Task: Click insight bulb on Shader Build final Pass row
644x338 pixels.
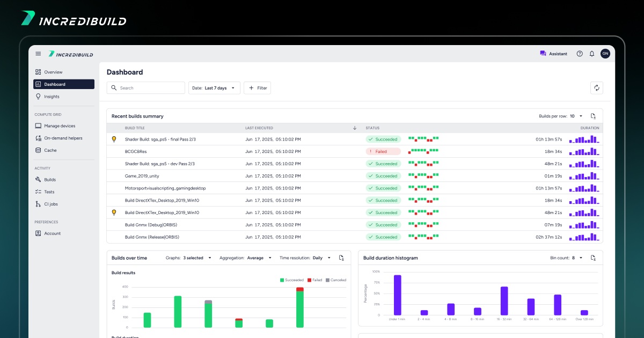Action: click(114, 139)
